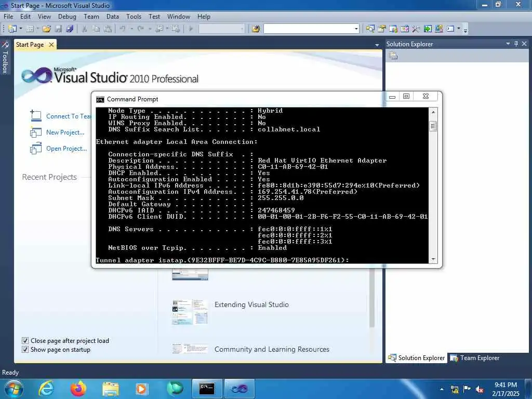Click the Start Debugging play icon
This screenshot has width=532, height=399.
click(191, 29)
